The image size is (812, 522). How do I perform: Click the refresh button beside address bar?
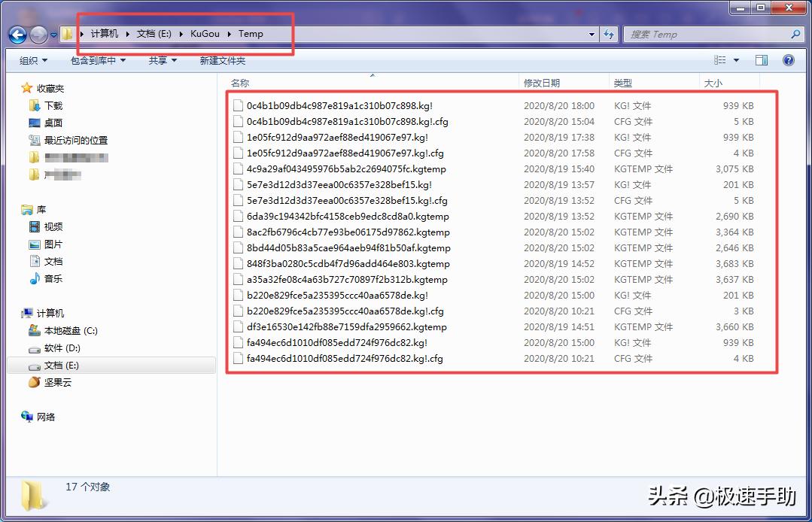point(609,35)
